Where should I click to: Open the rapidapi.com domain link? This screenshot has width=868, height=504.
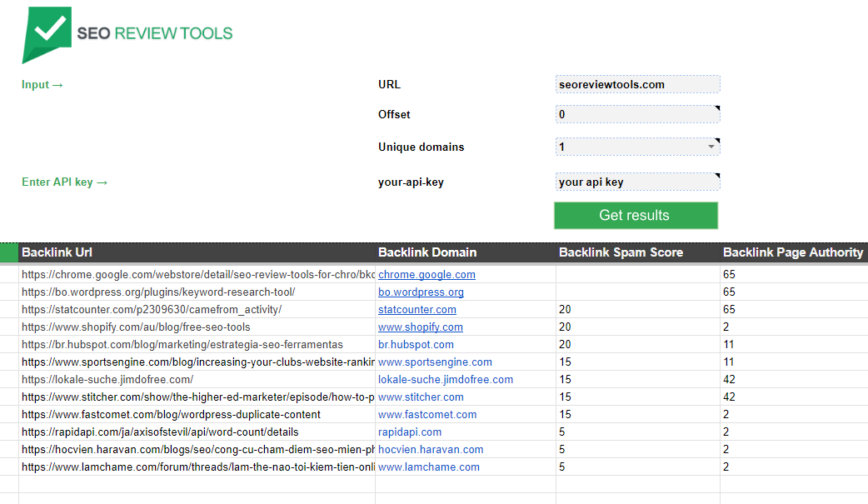point(410,432)
